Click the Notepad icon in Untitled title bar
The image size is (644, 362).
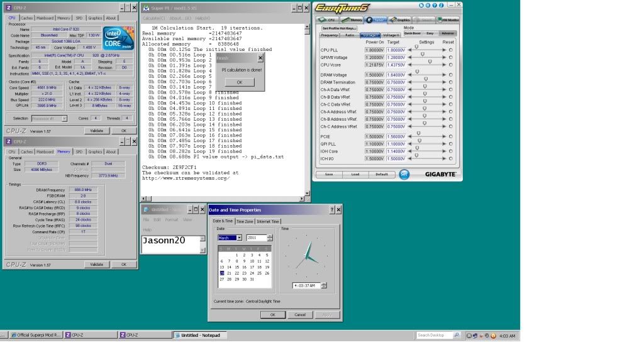146,209
